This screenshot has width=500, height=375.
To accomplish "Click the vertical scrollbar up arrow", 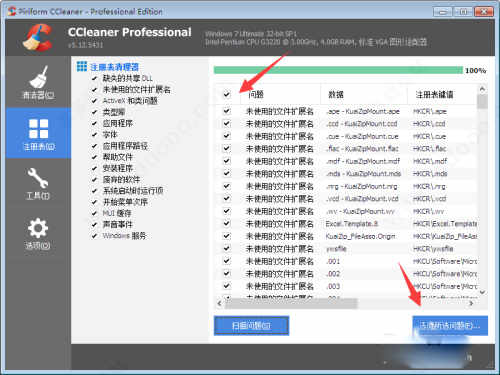I will (x=482, y=89).
